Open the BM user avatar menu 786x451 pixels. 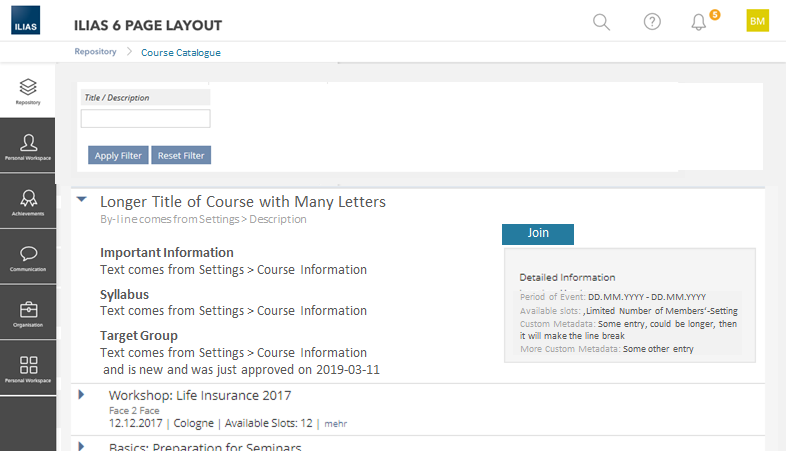point(757,22)
